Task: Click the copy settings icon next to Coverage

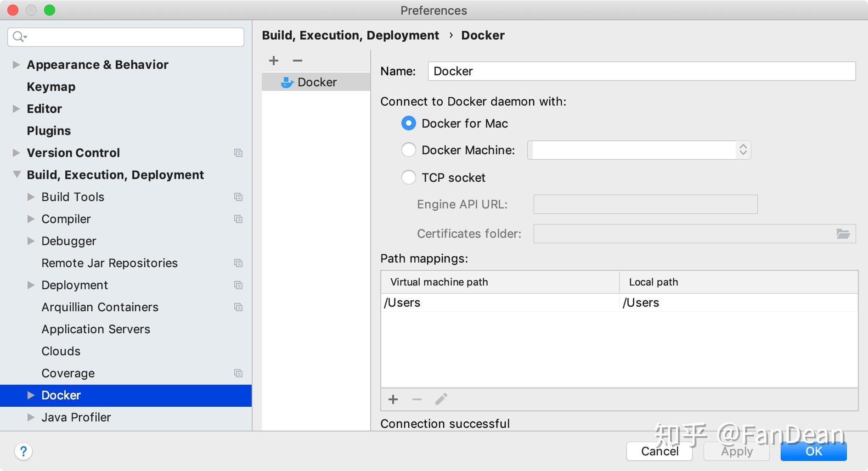Action: pos(238,373)
